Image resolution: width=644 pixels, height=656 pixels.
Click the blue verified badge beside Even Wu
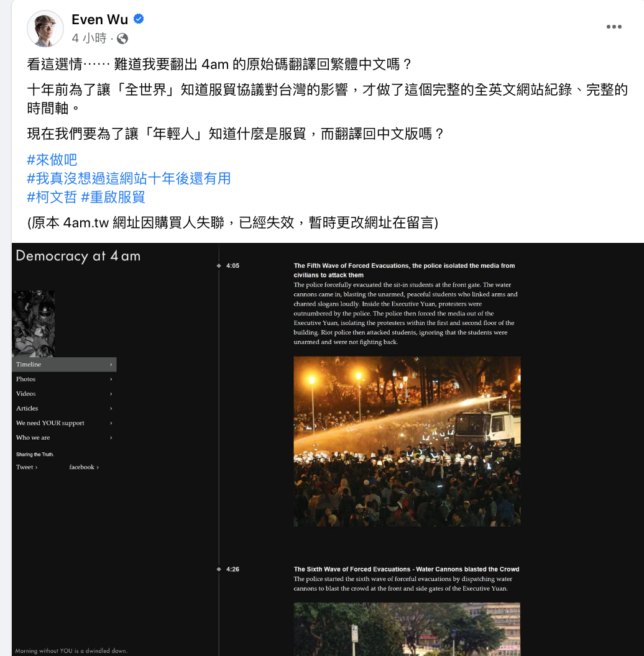(139, 19)
